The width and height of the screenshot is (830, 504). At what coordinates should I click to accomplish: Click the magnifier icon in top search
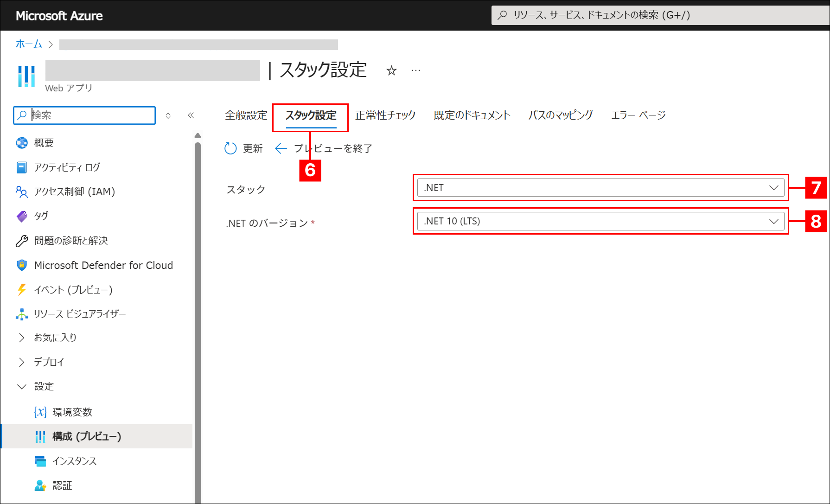point(502,15)
